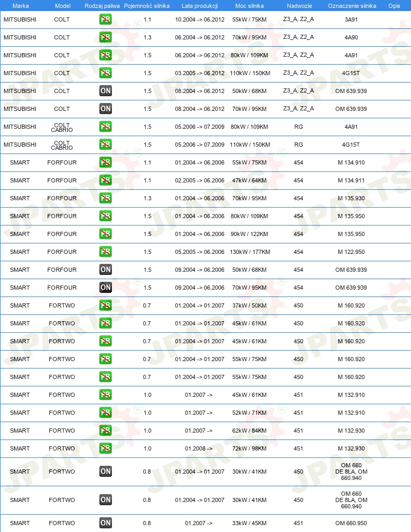Click engine code M 134.910
Viewport: 411px width, 532px height.
tap(351, 162)
